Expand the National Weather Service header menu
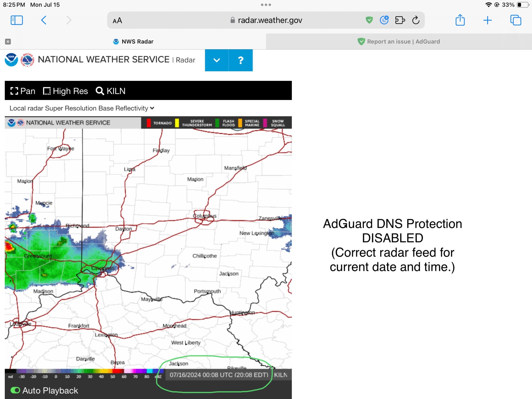532x399 pixels. pyautogui.click(x=217, y=60)
